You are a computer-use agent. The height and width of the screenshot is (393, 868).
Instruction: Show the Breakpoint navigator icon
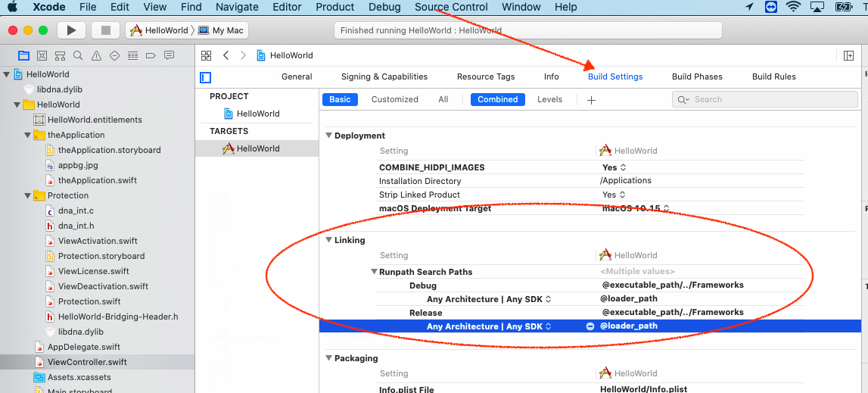[x=151, y=55]
